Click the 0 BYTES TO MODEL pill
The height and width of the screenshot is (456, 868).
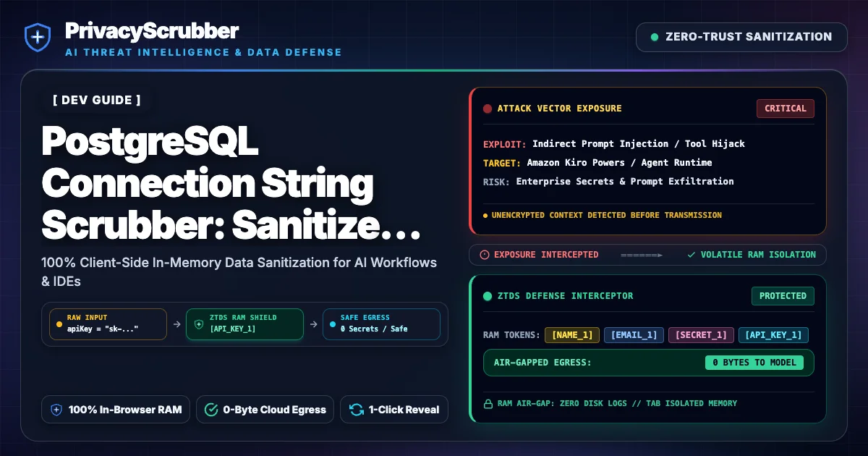754,363
